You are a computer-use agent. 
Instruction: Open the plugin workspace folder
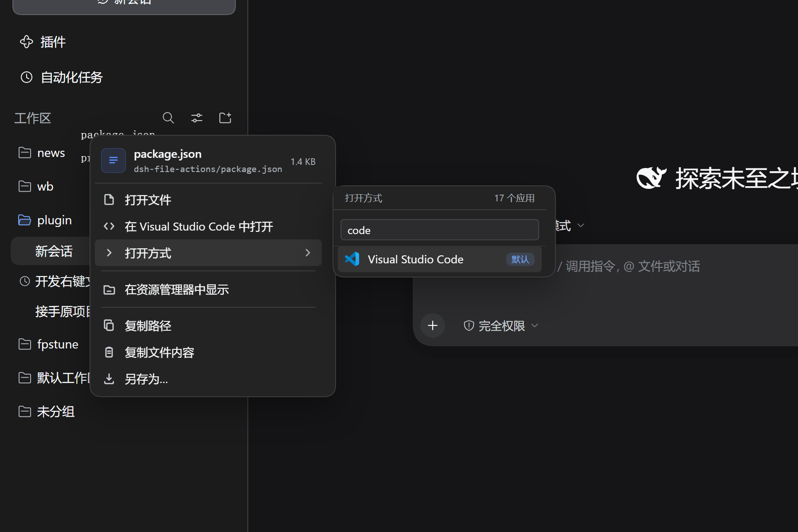click(x=45, y=220)
